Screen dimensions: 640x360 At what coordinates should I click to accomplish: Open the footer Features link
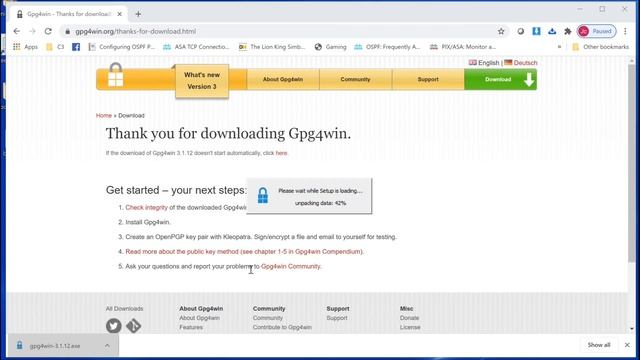click(191, 327)
